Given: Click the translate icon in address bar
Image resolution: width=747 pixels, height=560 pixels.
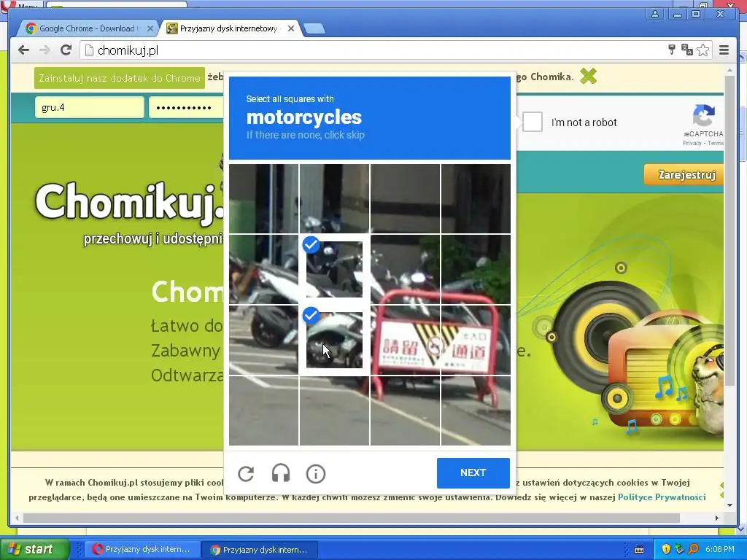Looking at the screenshot, I should coord(687,50).
